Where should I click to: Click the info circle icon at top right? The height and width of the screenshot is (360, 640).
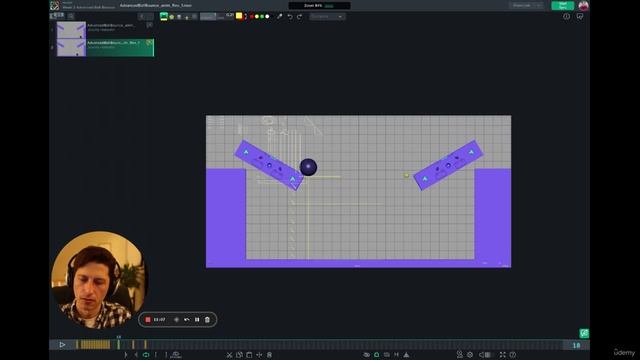point(567,16)
